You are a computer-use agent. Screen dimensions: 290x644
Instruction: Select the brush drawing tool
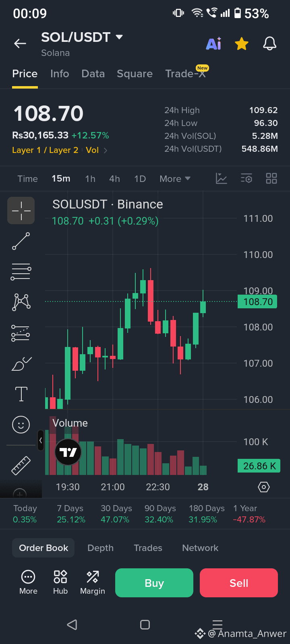21,364
